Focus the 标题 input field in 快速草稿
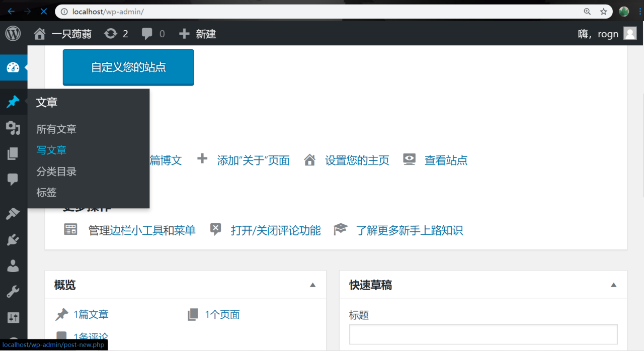This screenshot has height=351, width=644. point(483,334)
